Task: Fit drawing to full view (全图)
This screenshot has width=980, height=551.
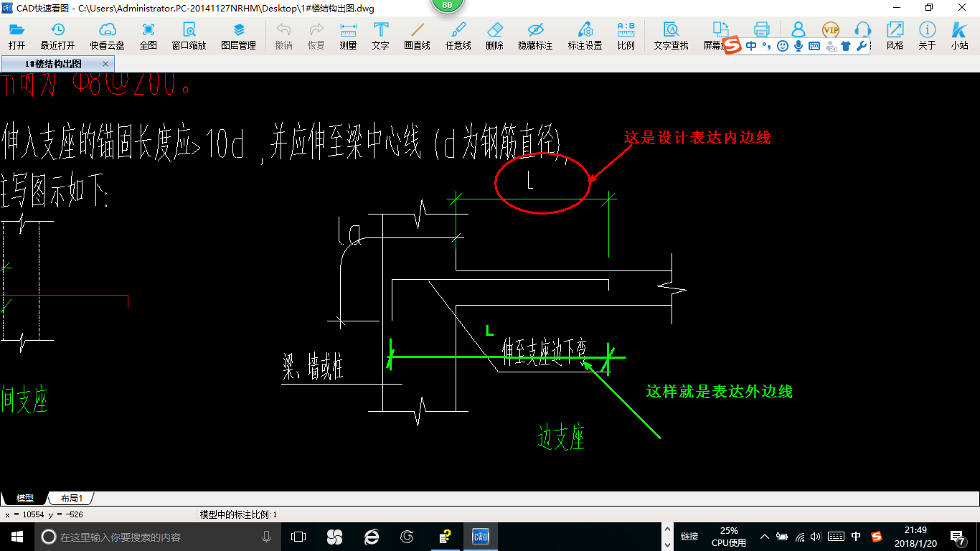Action: click(148, 36)
